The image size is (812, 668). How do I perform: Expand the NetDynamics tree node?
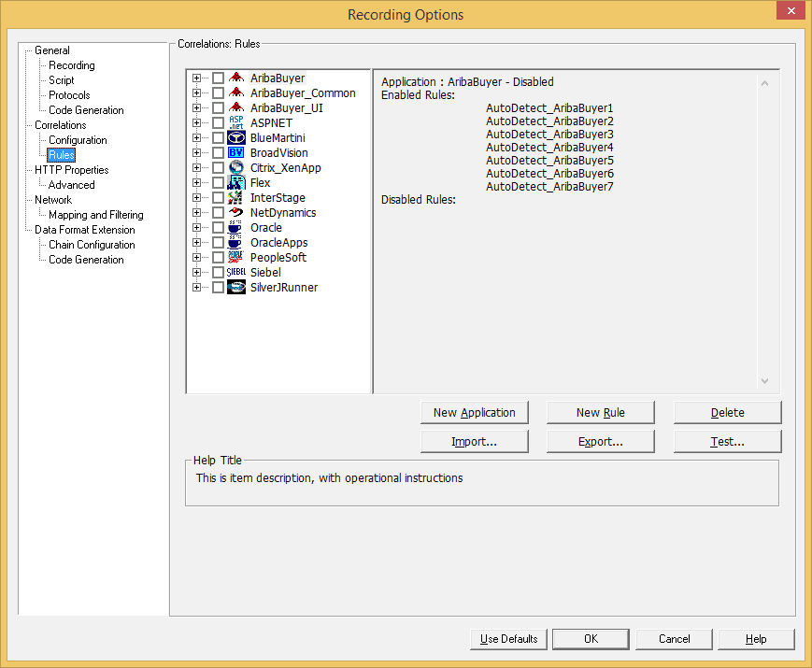(x=196, y=212)
